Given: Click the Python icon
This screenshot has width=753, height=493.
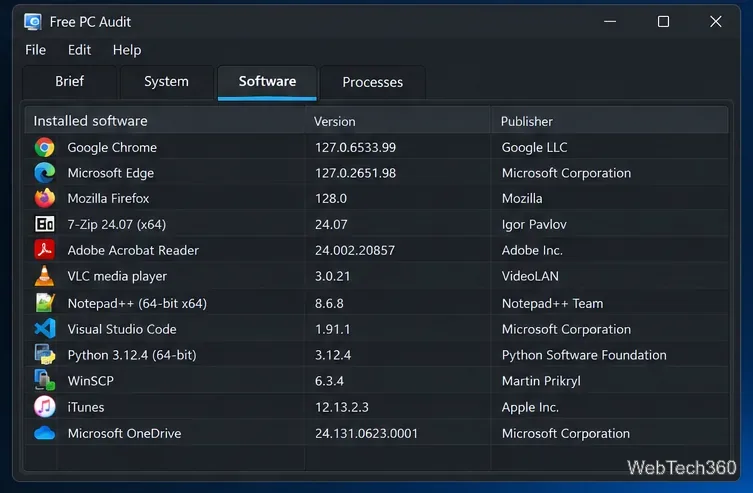Looking at the screenshot, I should pos(44,355).
